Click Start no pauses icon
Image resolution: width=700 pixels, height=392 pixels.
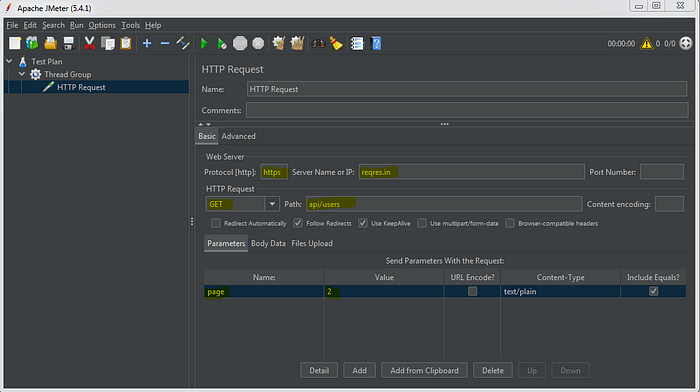coord(222,43)
